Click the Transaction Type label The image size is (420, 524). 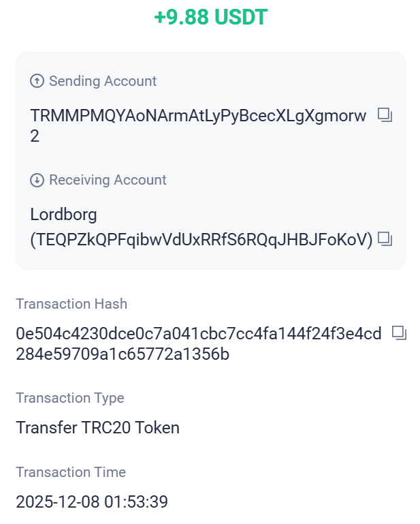pyautogui.click(x=70, y=398)
